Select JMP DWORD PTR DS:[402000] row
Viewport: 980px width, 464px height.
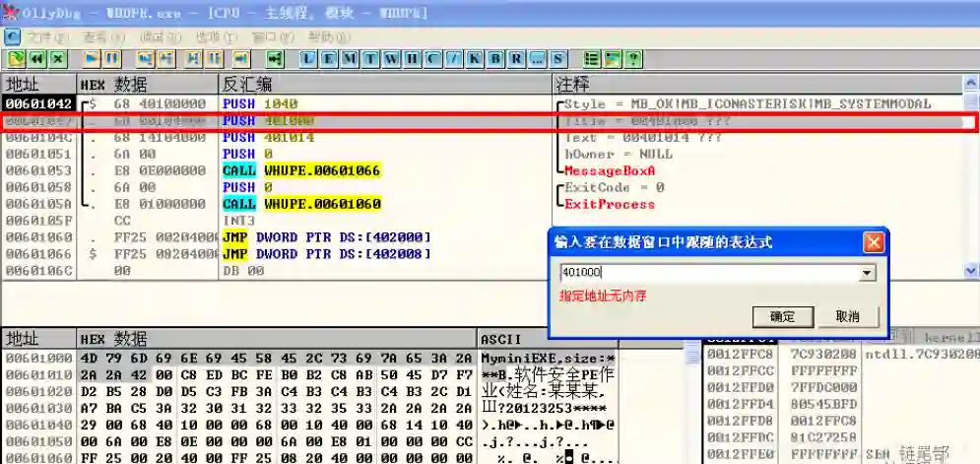[x=327, y=237]
